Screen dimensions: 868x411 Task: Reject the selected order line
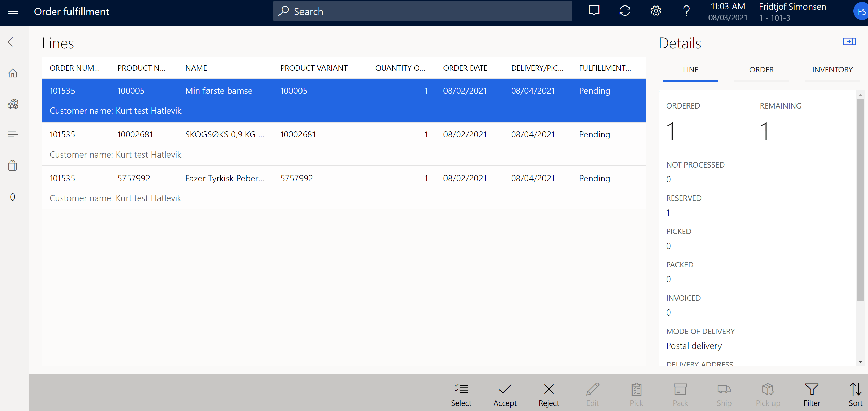tap(549, 394)
